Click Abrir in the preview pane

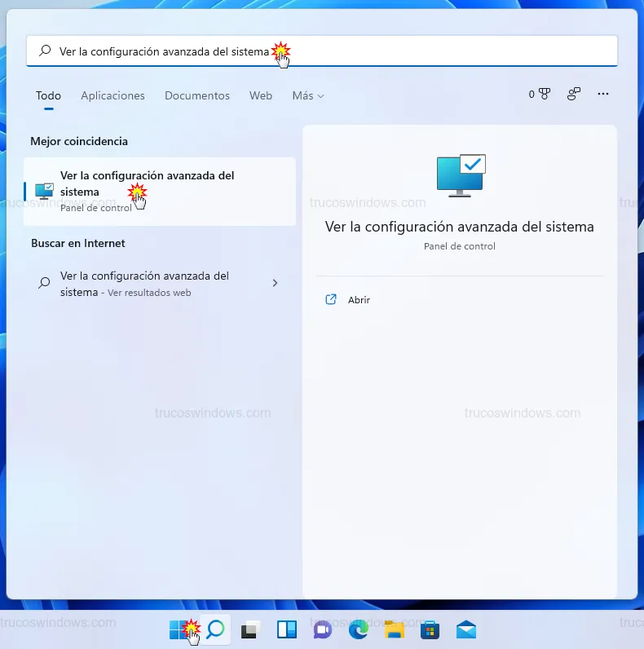[x=359, y=300]
